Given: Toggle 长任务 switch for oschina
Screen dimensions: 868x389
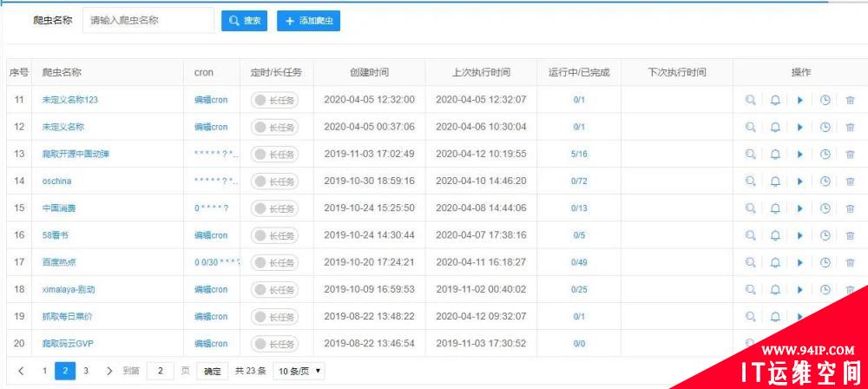Looking at the screenshot, I should (274, 181).
